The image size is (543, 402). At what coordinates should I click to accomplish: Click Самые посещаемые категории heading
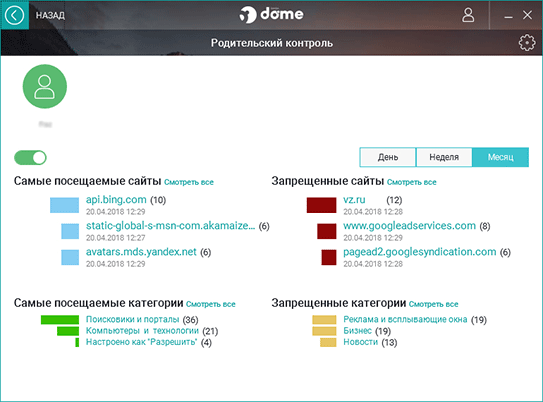pyautogui.click(x=98, y=303)
